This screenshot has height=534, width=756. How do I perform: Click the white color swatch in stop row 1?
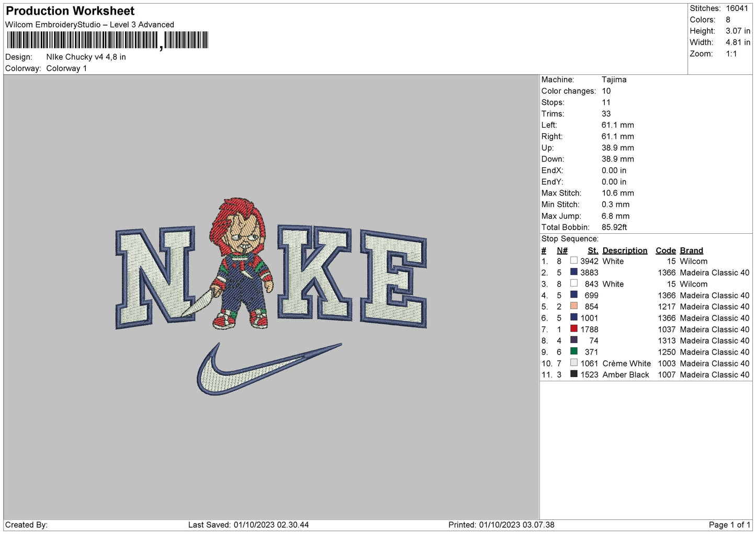coord(574,260)
